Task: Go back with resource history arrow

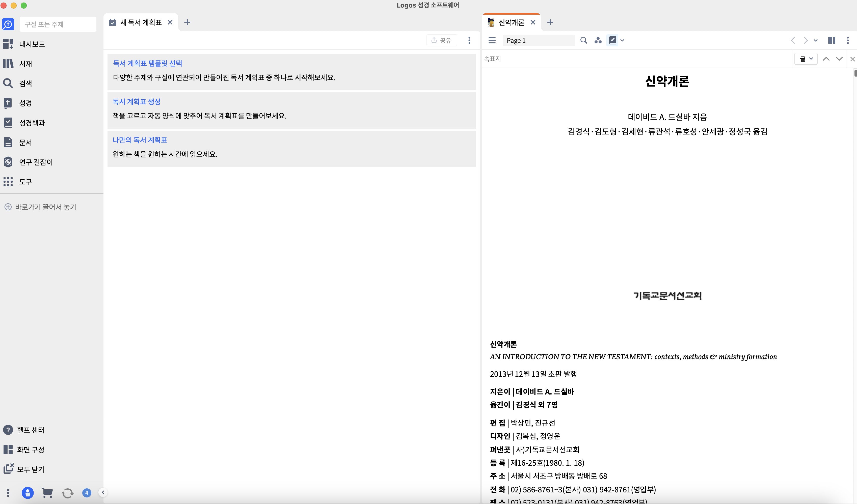Action: pyautogui.click(x=793, y=40)
